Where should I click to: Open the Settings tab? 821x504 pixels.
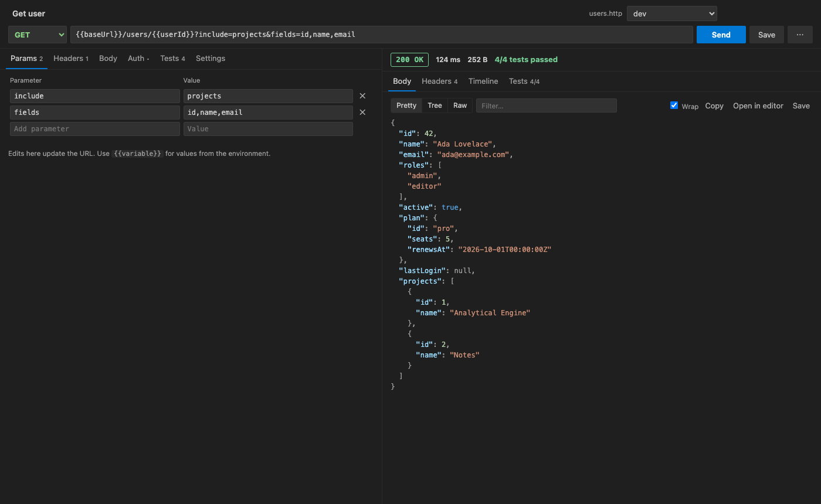tap(211, 59)
